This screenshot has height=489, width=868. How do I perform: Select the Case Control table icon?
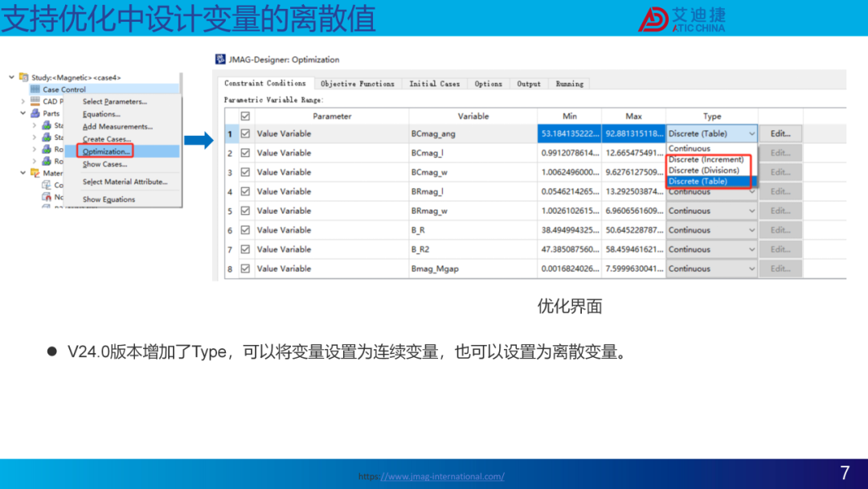[x=35, y=89]
